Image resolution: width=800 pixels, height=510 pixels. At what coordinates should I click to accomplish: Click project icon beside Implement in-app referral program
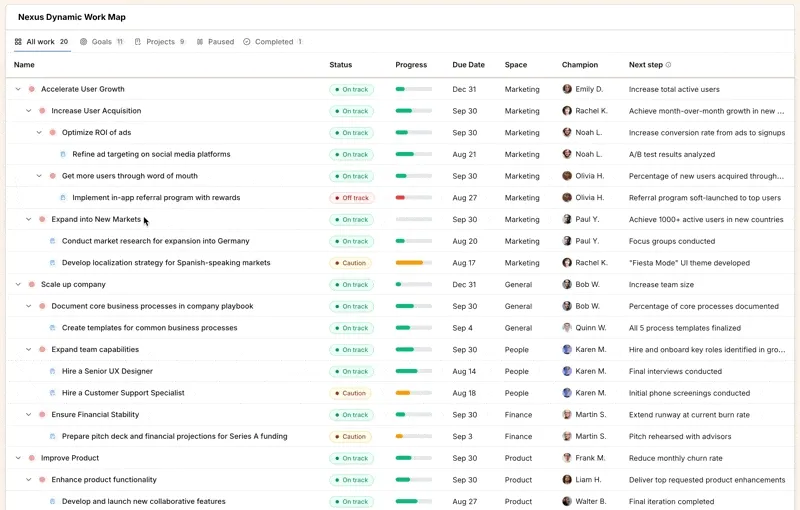click(x=63, y=198)
